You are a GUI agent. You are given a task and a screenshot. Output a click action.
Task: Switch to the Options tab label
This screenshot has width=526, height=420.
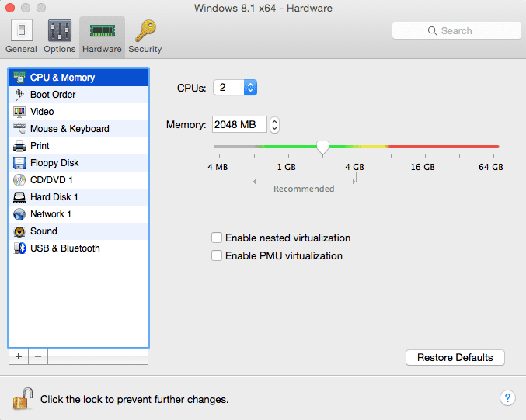pos(60,49)
